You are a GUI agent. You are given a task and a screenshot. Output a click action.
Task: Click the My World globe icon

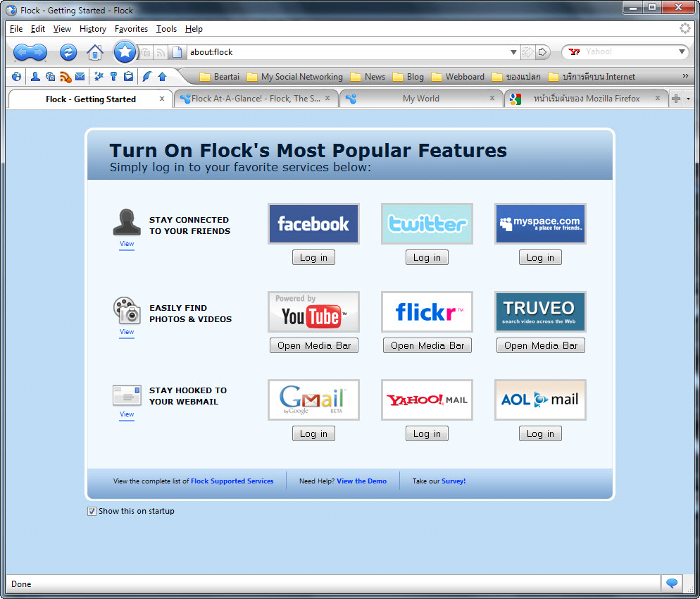(x=16, y=77)
